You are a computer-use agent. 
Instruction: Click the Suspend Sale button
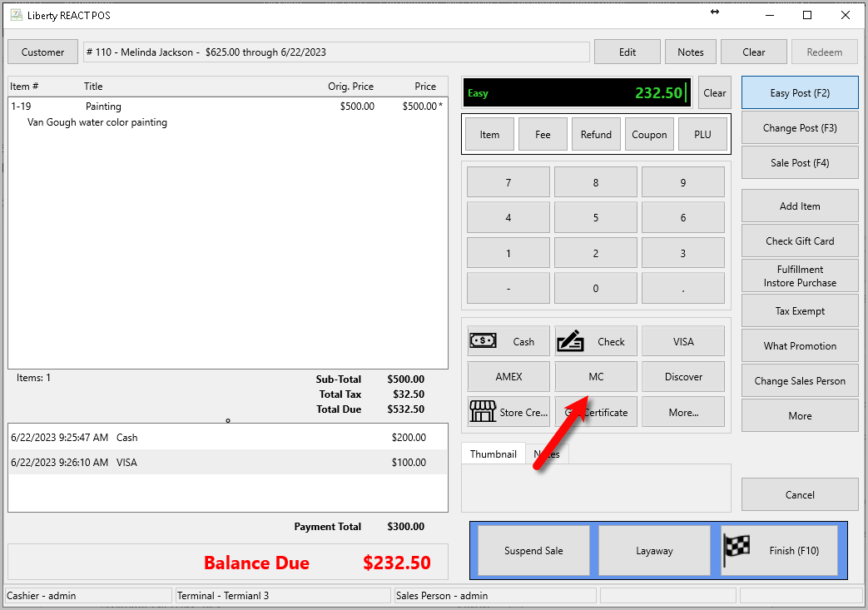tap(533, 550)
